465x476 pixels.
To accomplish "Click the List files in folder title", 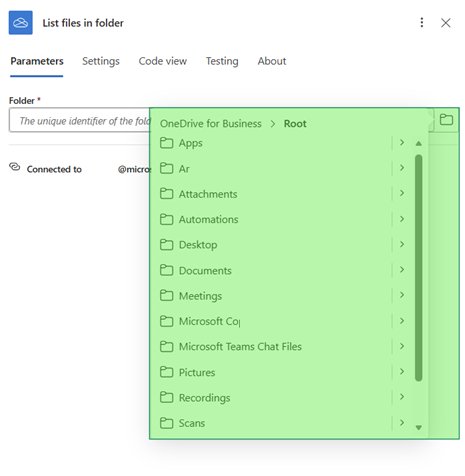I will coord(83,23).
